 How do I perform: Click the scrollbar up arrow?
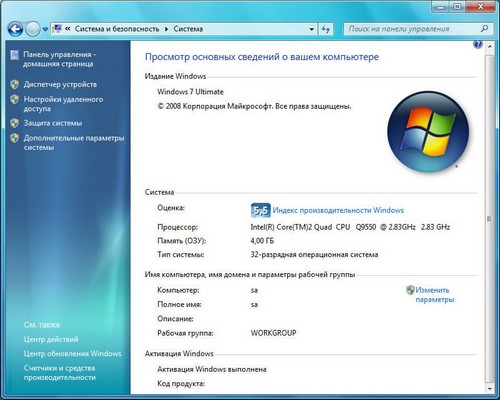tap(489, 47)
